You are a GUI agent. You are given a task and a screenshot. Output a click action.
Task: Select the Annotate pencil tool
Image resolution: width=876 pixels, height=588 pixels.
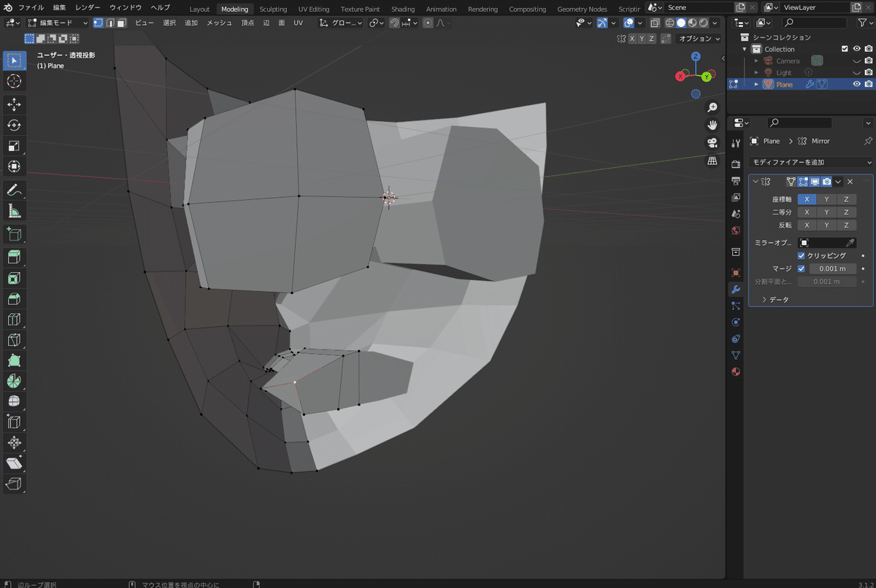[14, 190]
